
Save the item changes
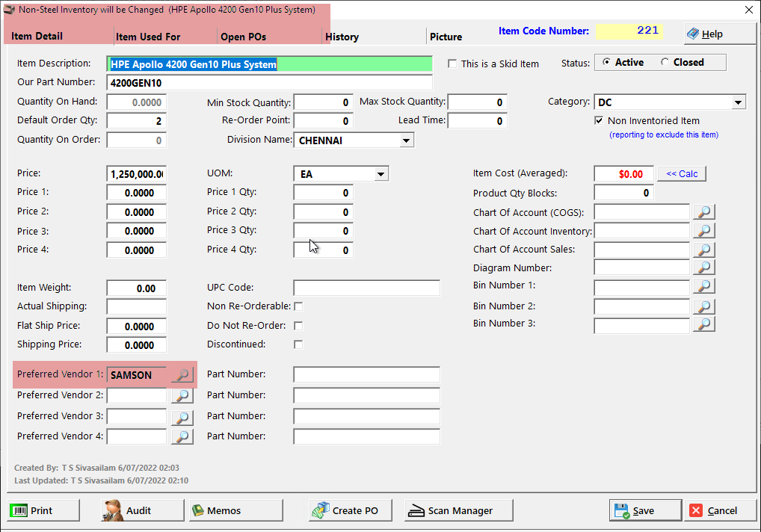click(645, 510)
